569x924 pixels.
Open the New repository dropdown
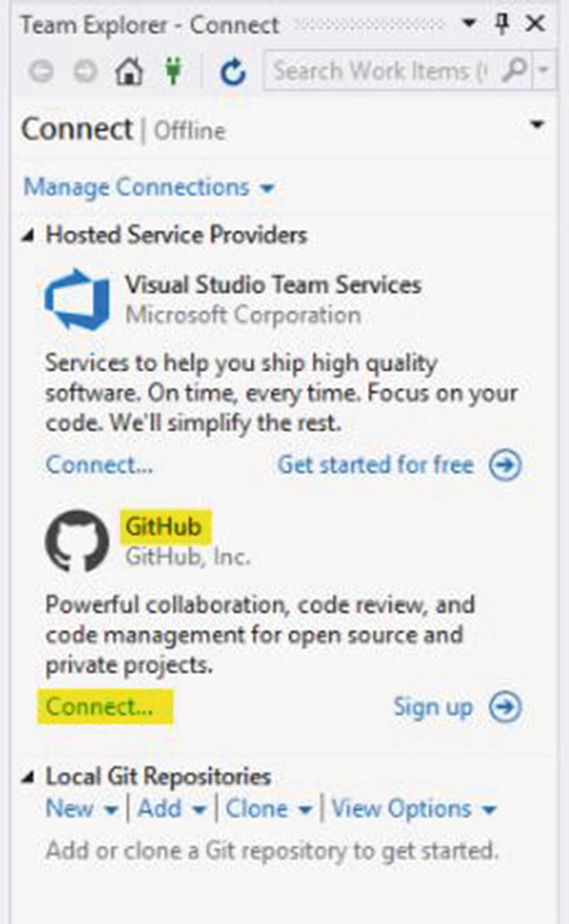point(81,809)
